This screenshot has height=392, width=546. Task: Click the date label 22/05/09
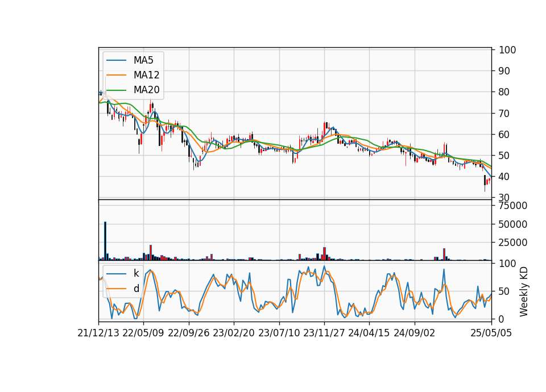[143, 333]
